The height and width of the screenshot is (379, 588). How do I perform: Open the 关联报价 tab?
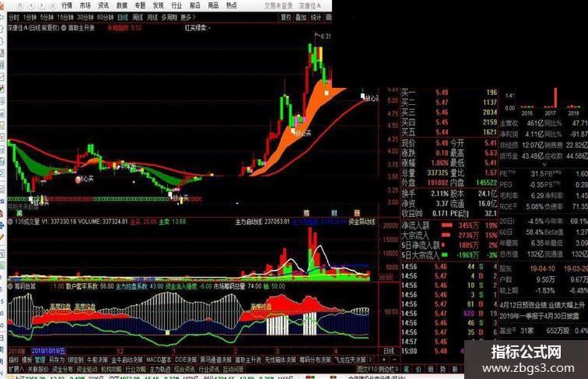point(38,369)
